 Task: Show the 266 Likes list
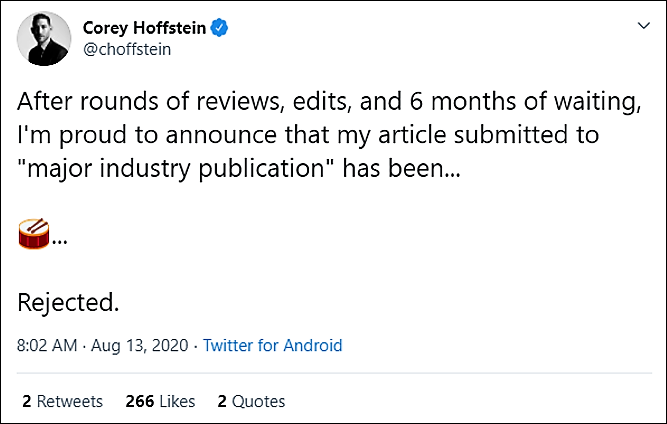160,401
